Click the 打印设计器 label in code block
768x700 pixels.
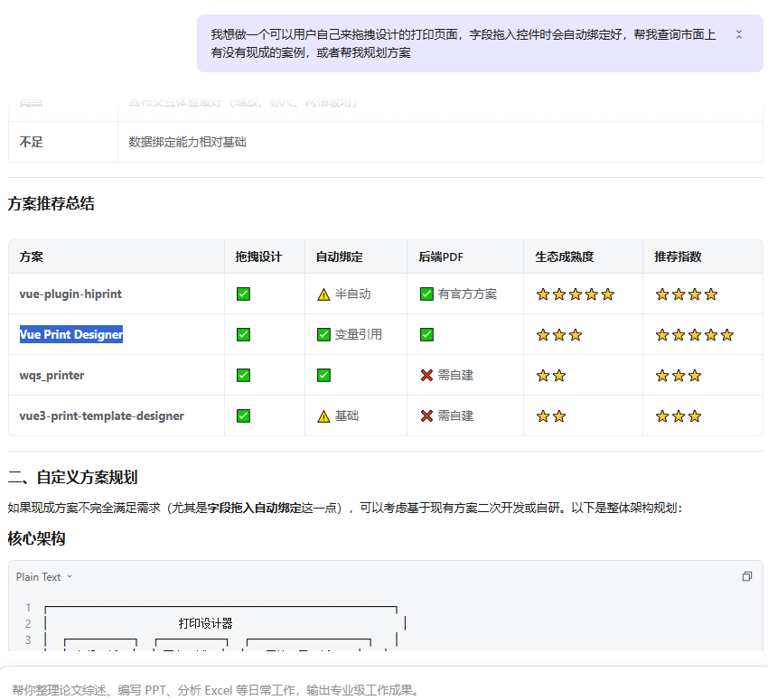(206, 623)
